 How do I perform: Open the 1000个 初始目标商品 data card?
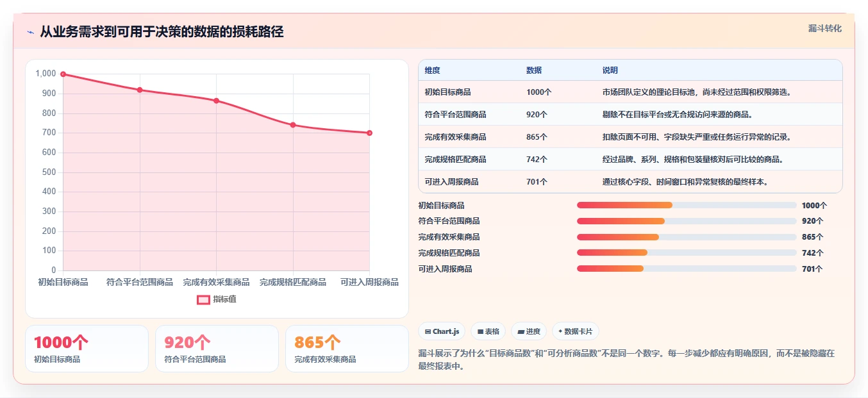[x=87, y=349]
